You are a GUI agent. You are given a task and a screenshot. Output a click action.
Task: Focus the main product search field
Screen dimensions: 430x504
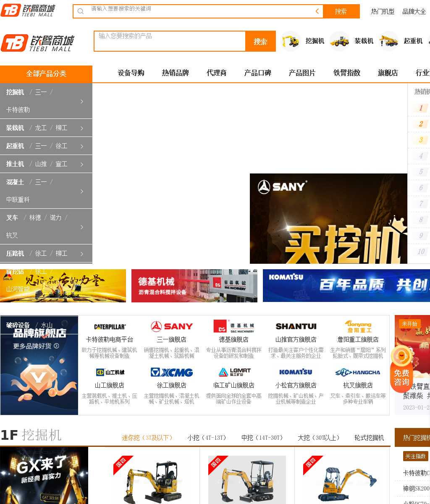[170, 41]
